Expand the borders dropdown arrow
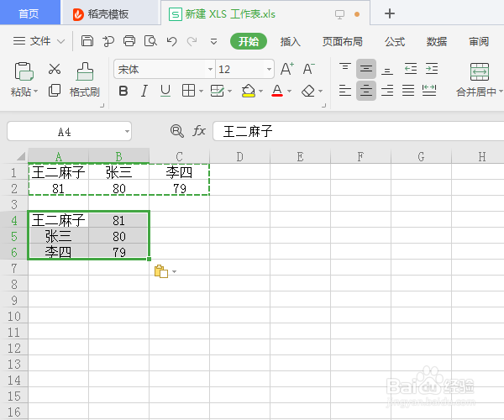 point(202,92)
